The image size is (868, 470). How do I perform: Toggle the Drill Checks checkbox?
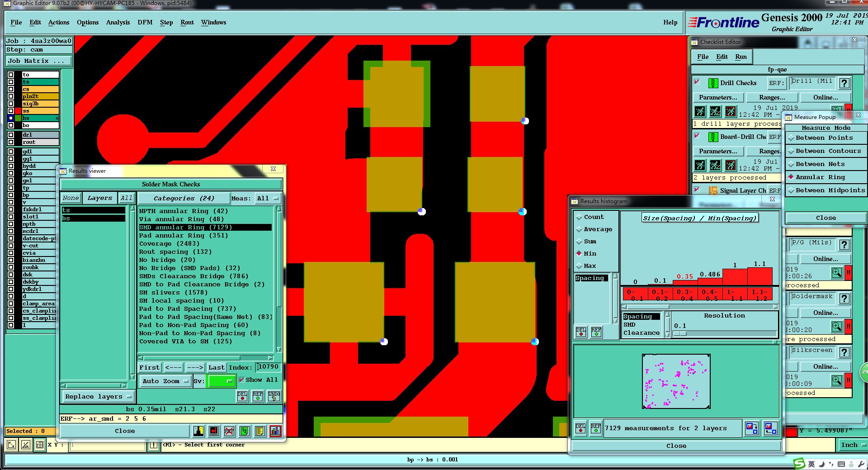click(697, 82)
